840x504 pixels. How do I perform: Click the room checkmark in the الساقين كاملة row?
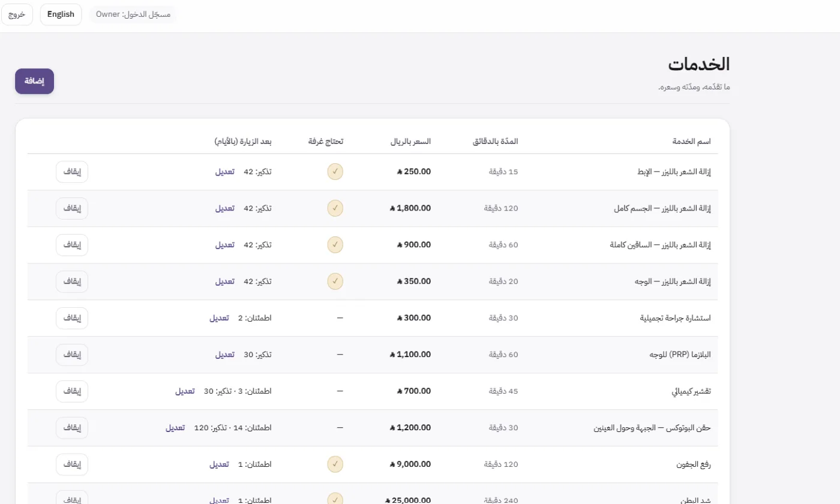pos(335,245)
